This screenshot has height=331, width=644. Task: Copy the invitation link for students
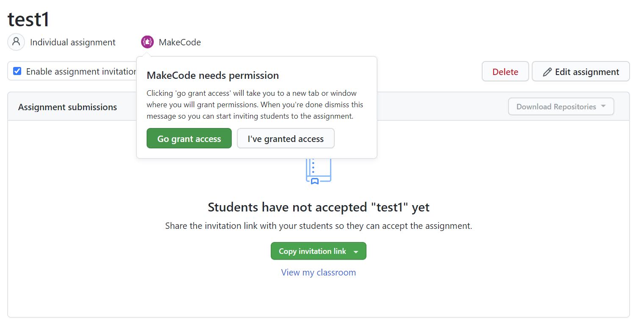pyautogui.click(x=312, y=251)
